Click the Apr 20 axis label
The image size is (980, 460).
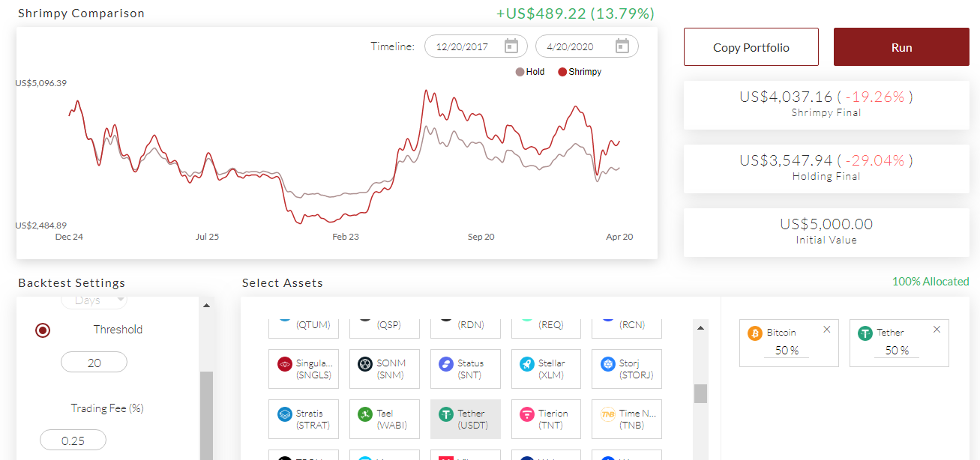pyautogui.click(x=619, y=237)
